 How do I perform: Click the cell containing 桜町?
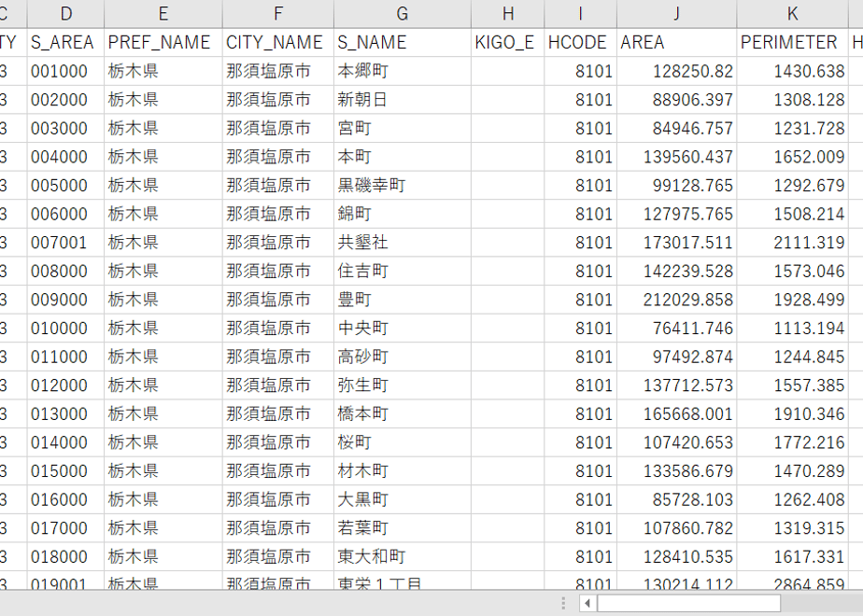pyautogui.click(x=403, y=442)
